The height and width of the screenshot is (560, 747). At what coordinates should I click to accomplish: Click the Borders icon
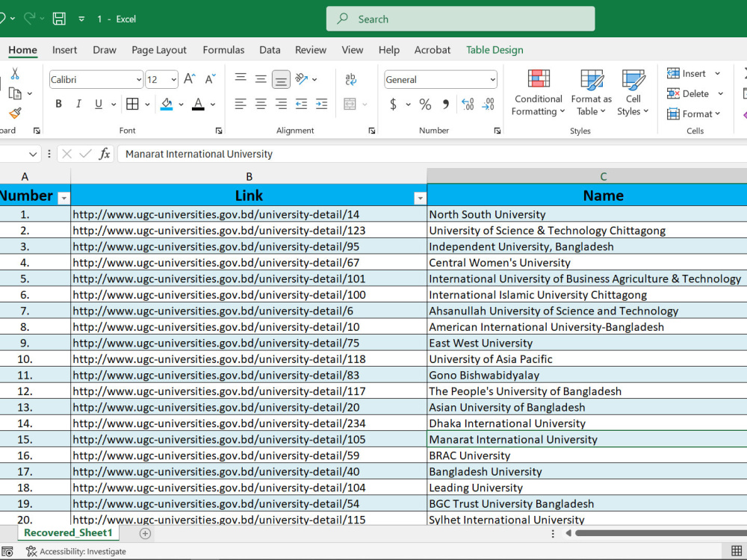tap(132, 104)
